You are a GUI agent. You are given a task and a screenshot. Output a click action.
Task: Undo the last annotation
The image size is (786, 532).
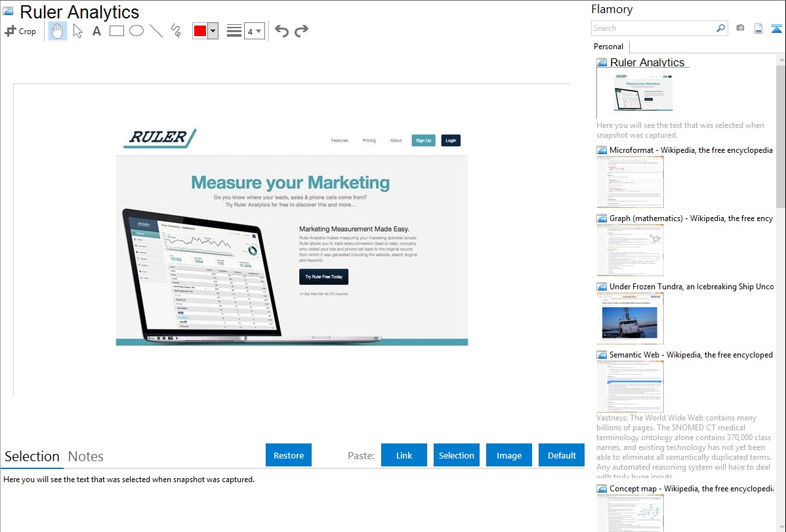tap(281, 31)
